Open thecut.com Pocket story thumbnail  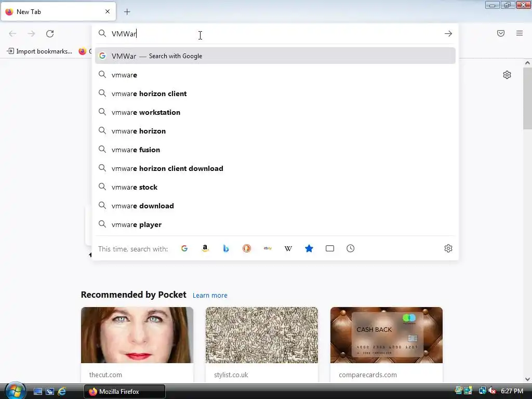(x=137, y=335)
